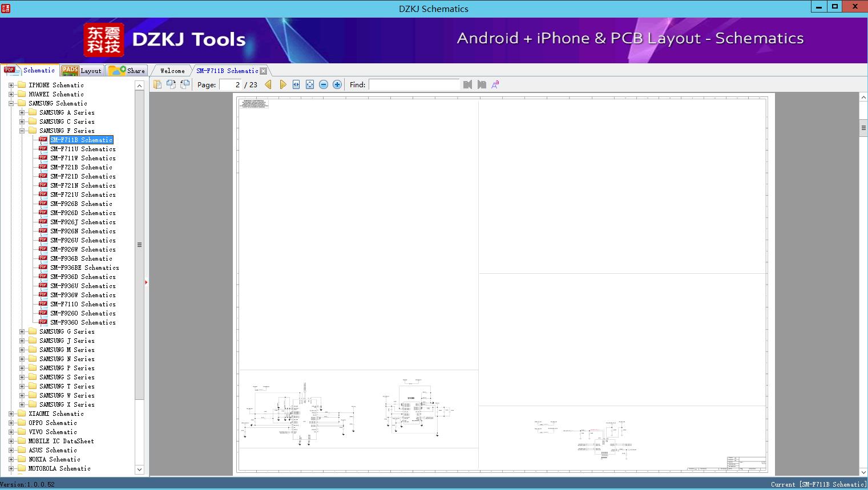868x490 pixels.
Task: Click the DZKJ app icon in title bar
Action: (x=6, y=8)
